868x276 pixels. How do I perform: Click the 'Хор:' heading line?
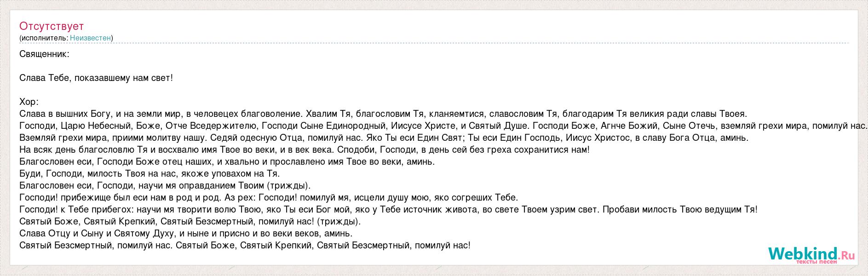pos(29,102)
